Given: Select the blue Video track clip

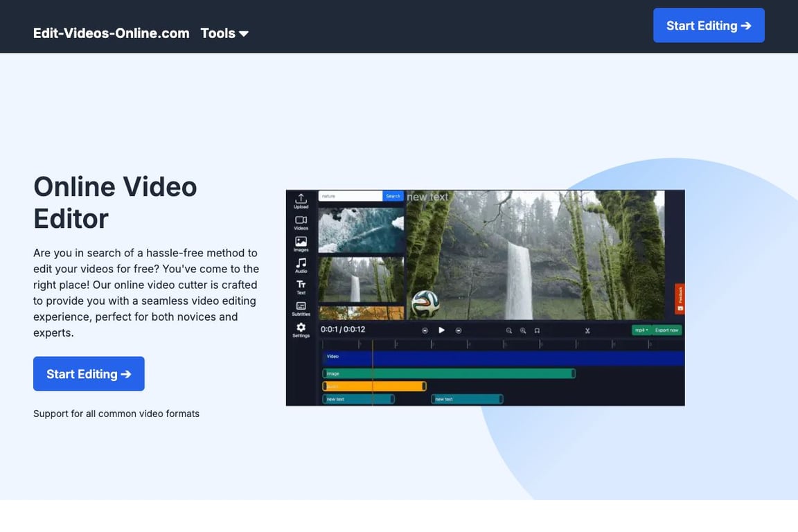Looking at the screenshot, I should click(x=504, y=358).
